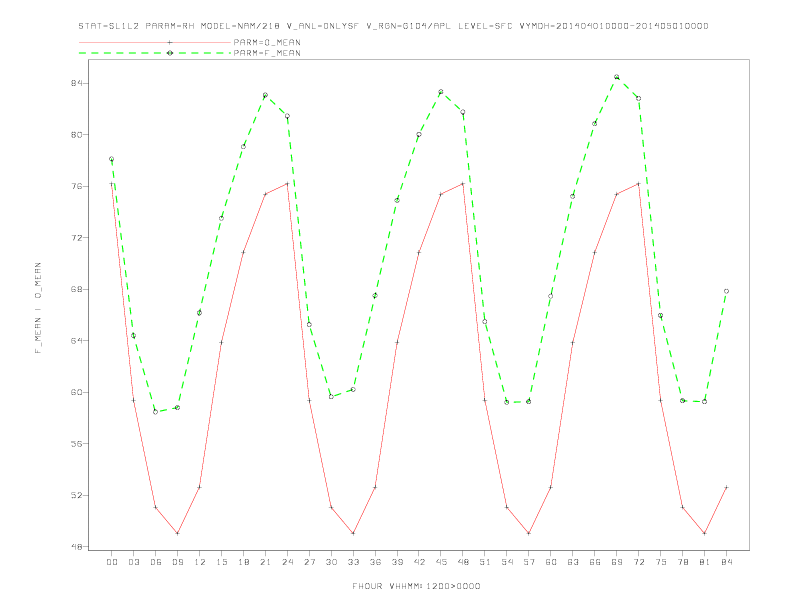This screenshot has width=792, height=612.
Task: Select green F_MEAN marker at hour 00
Action: (x=112, y=159)
